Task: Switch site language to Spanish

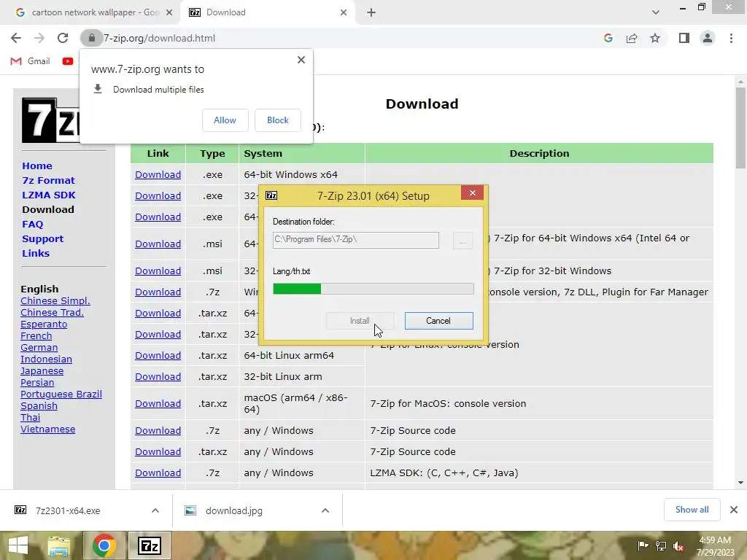Action: [39, 405]
